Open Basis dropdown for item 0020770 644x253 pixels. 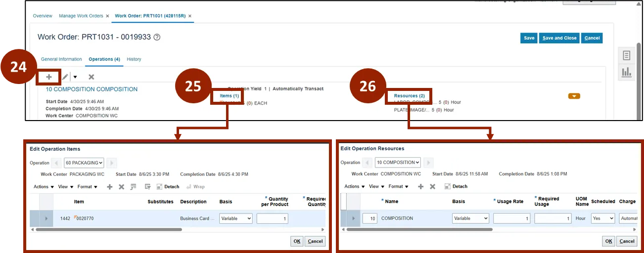click(x=236, y=218)
